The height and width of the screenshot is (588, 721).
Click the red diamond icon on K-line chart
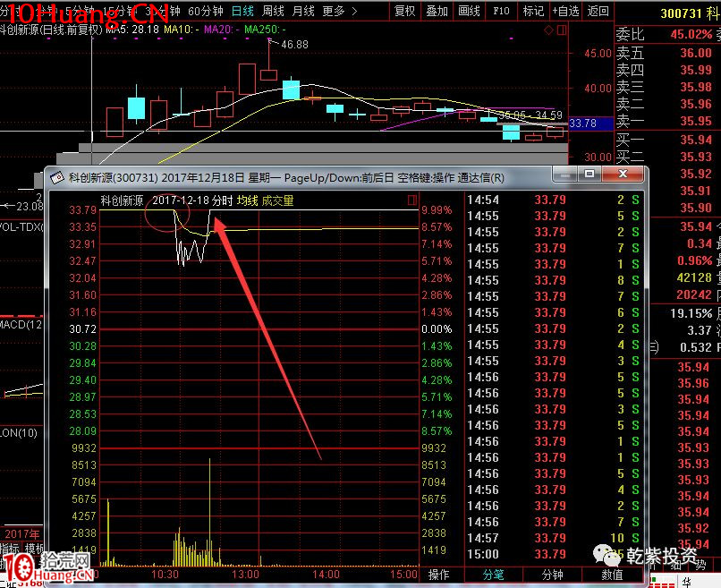(548, 30)
